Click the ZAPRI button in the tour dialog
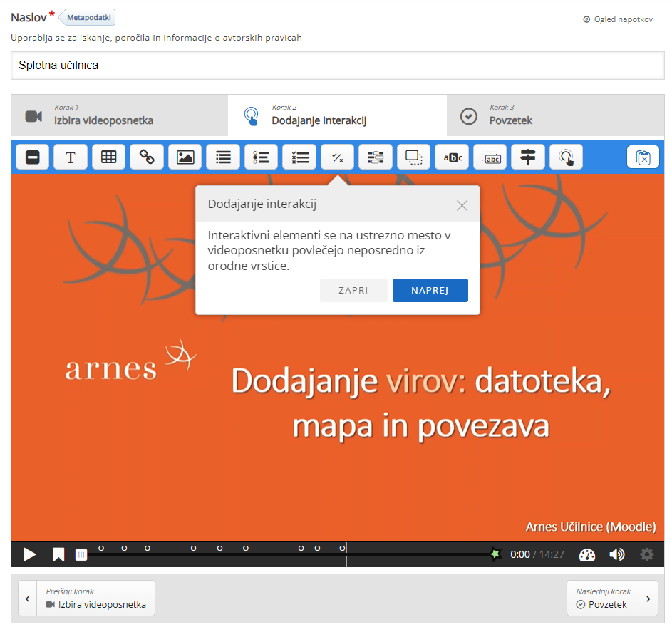The image size is (672, 632). click(353, 291)
